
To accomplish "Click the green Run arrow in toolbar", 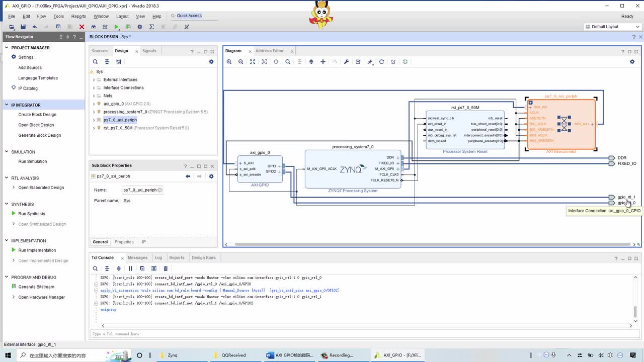I will click(117, 27).
